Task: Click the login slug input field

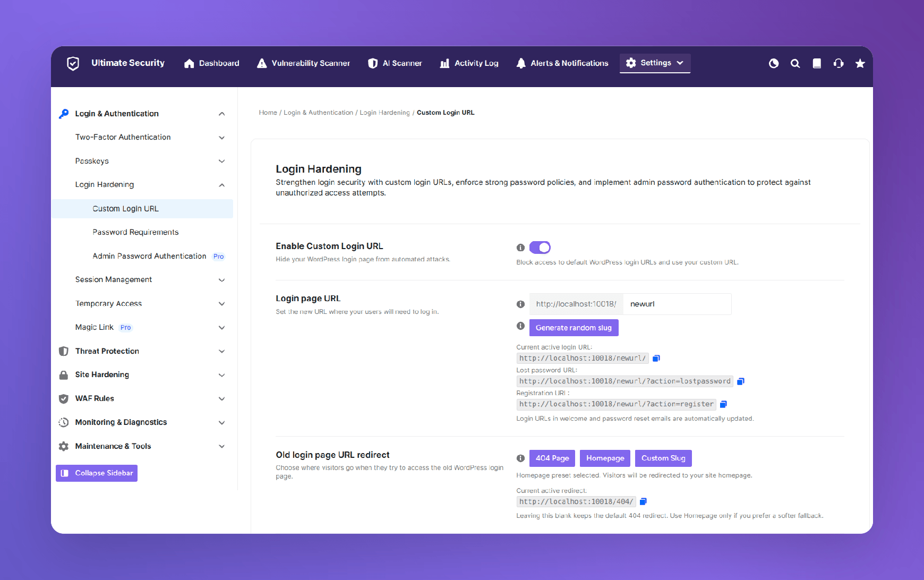Action: 677,304
